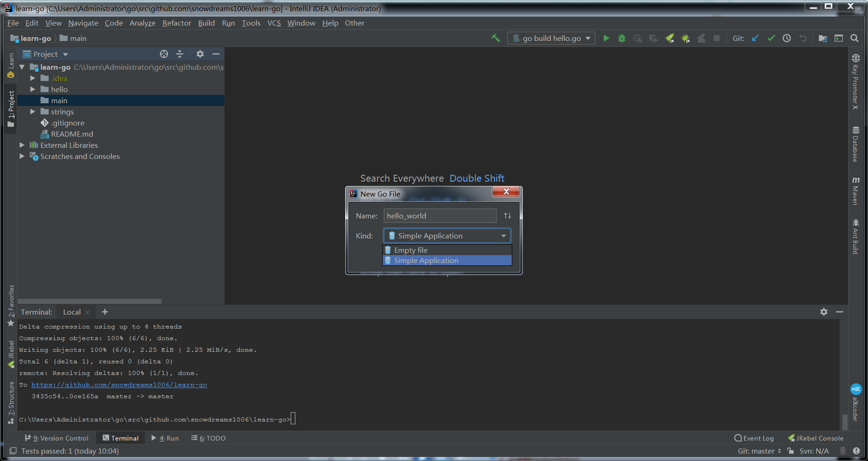
Task: Toggle the Database side tool window
Action: tap(855, 144)
